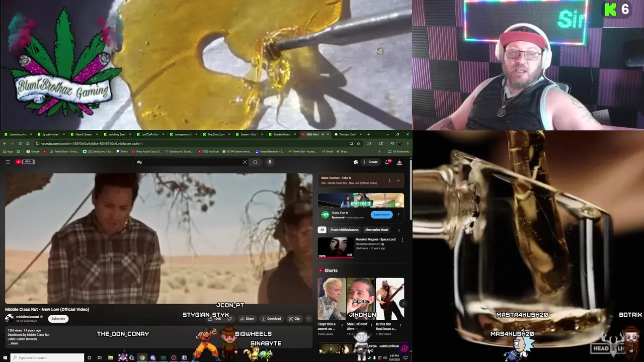Open the video's more actions ellipsis
Viewport: 644px width, 362px height.
pos(308,319)
